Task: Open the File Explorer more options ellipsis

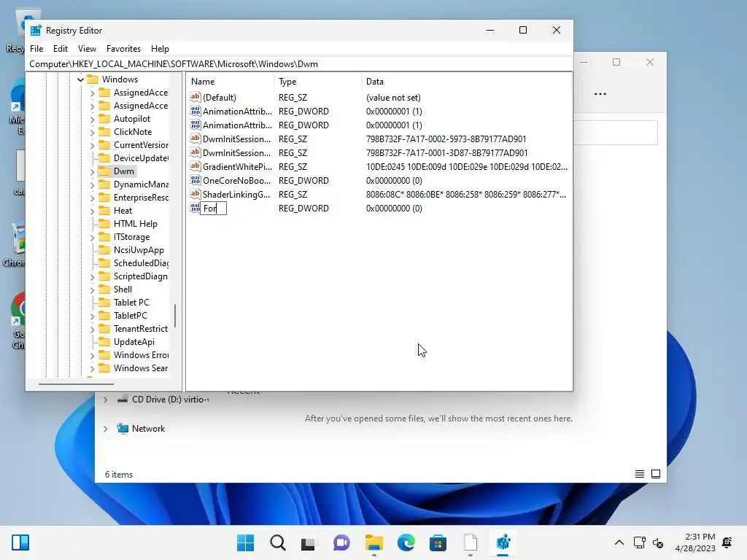Action: tap(600, 94)
